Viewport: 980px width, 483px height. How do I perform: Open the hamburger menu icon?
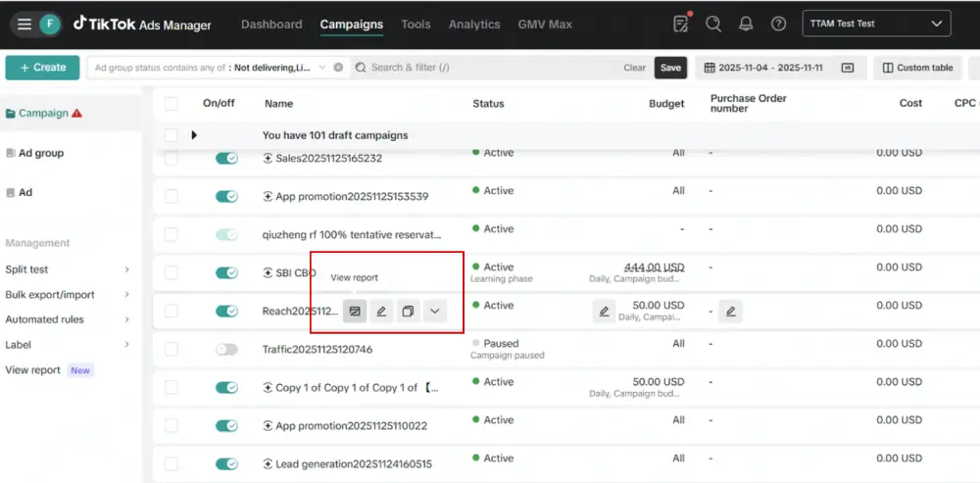(x=24, y=24)
